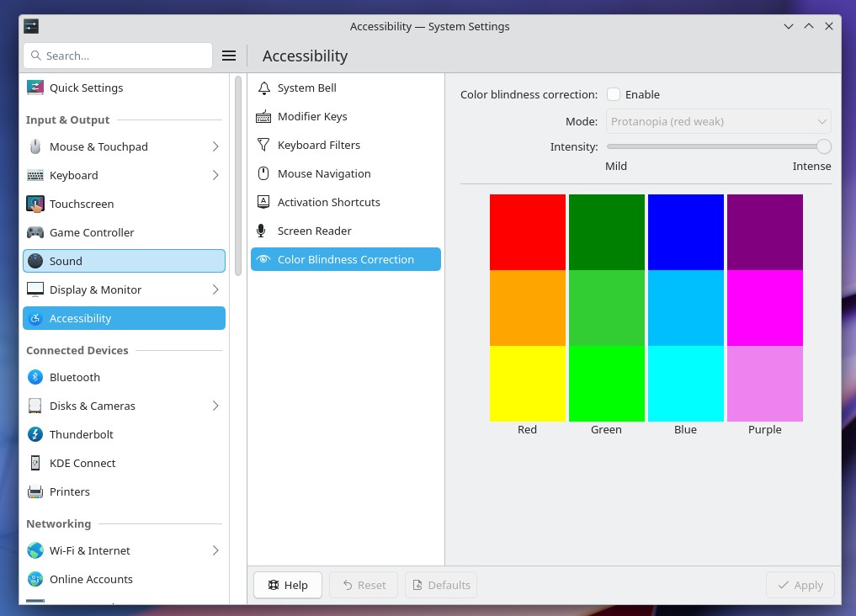Click the Modifier Keys keyboard icon
This screenshot has width=856, height=616.
[x=263, y=116]
